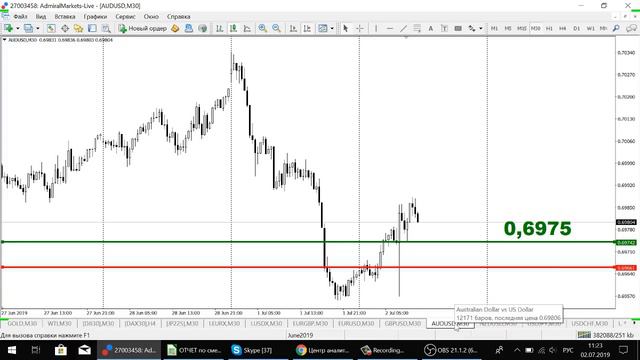This screenshot has height=360, width=640.
Task: Click the new chart icon
Action: pos(8,28)
